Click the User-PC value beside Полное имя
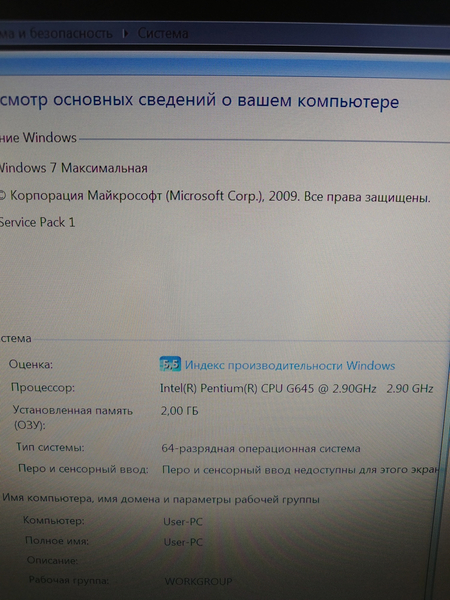The height and width of the screenshot is (600, 450). 183,542
